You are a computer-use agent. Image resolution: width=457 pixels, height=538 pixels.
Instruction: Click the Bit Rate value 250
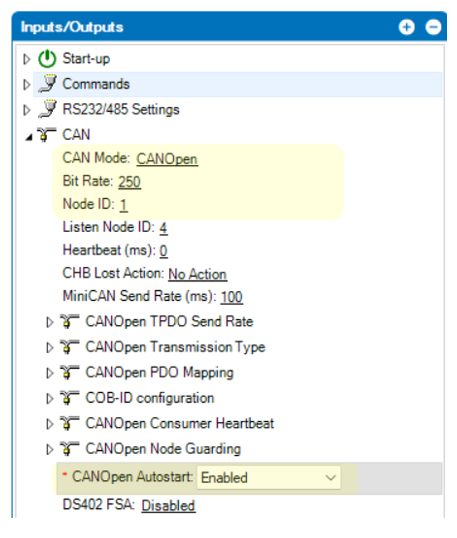129,182
